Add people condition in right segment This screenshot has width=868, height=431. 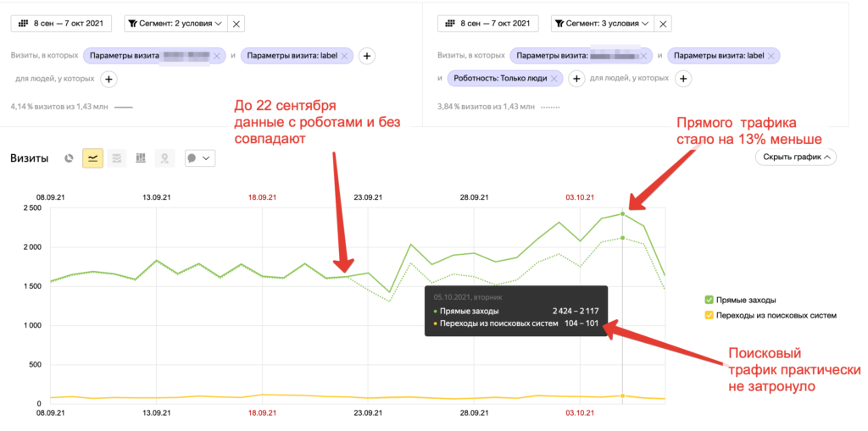pyautogui.click(x=682, y=79)
